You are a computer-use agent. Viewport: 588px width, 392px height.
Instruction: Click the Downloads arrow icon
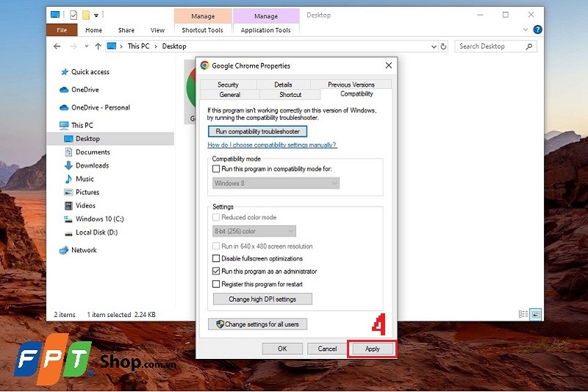(x=68, y=165)
